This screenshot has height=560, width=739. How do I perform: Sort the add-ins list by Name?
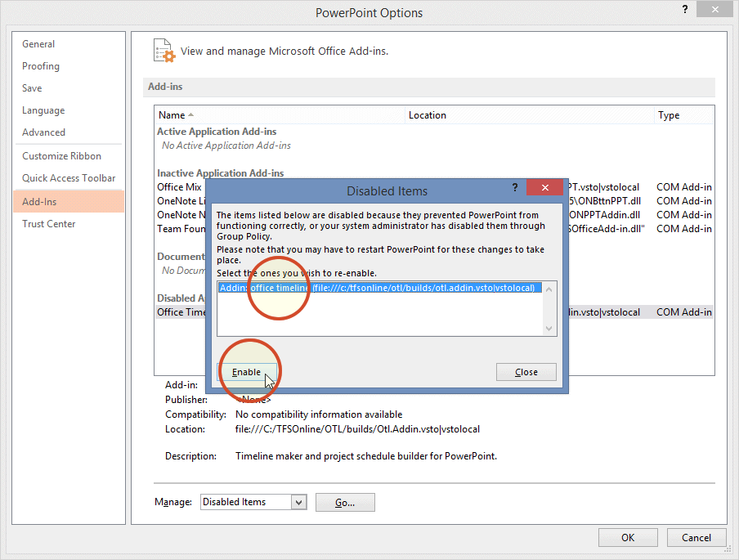174,114
